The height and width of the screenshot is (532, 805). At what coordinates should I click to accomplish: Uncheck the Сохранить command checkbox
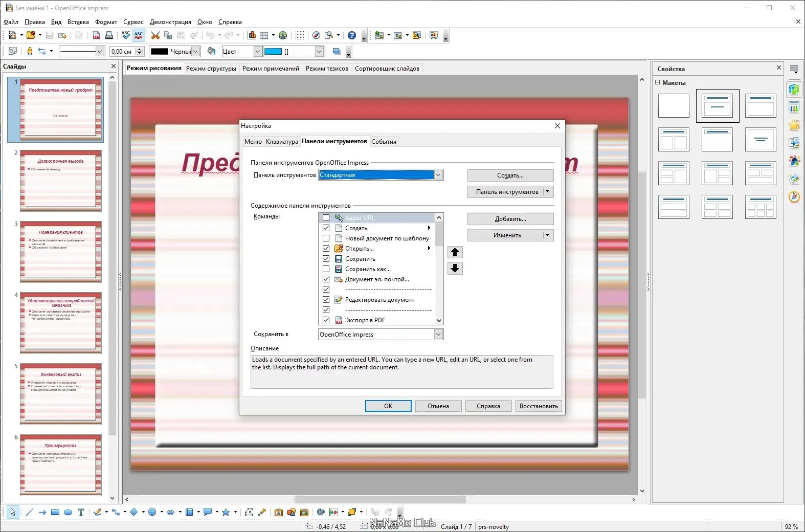pos(326,259)
